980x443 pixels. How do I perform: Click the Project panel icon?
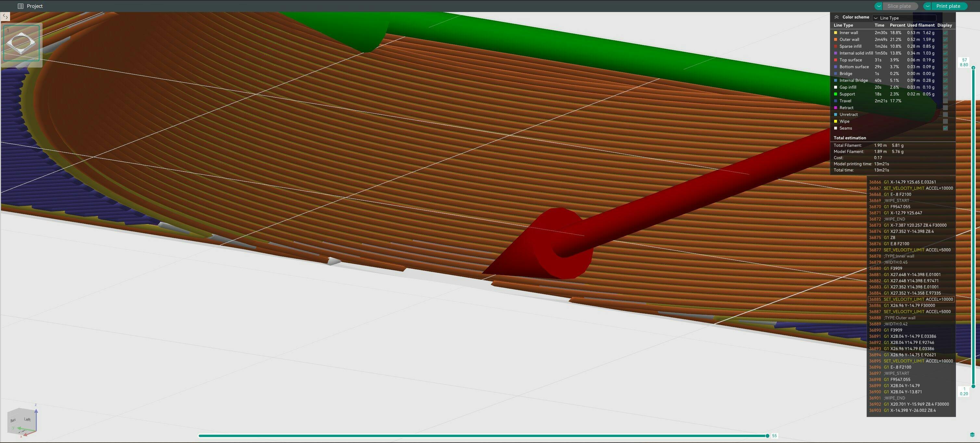(20, 6)
